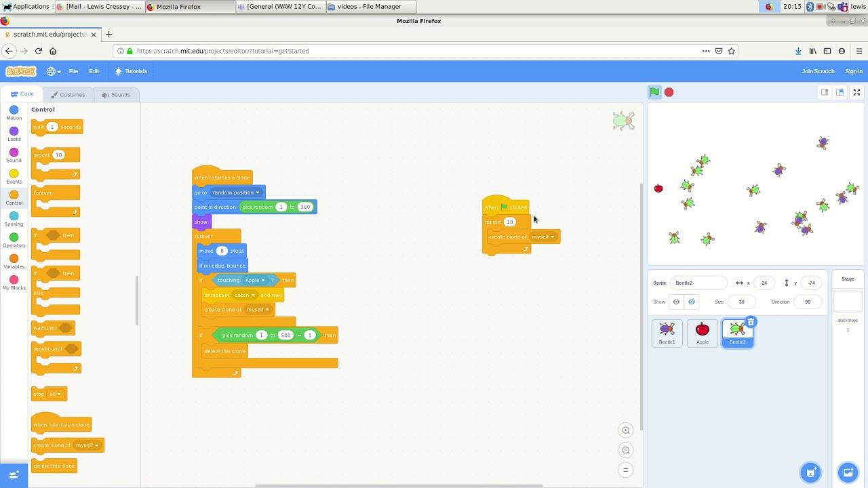The image size is (868, 488).
Task: Select the Motion block category
Action: click(14, 113)
